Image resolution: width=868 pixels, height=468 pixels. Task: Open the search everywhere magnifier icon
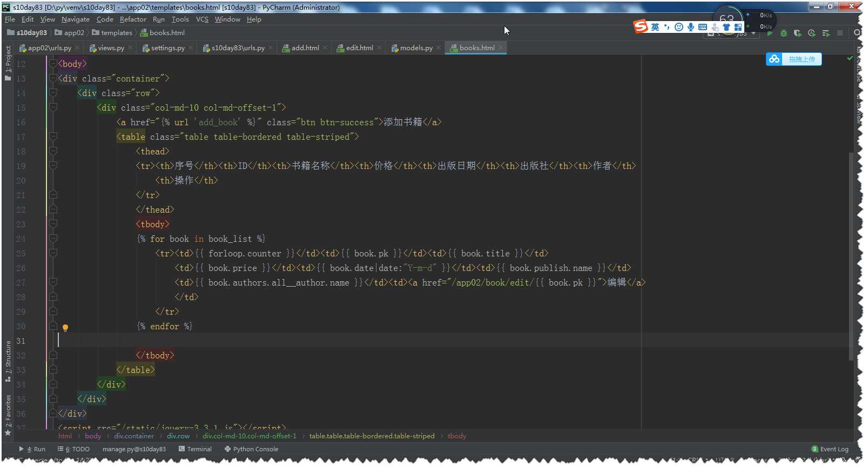coord(857,33)
